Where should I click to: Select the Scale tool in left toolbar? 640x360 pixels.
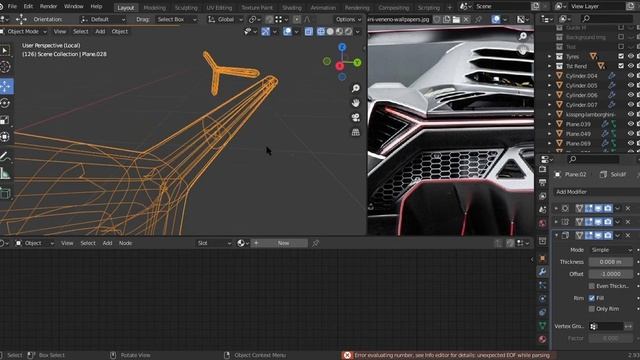coord(5,120)
